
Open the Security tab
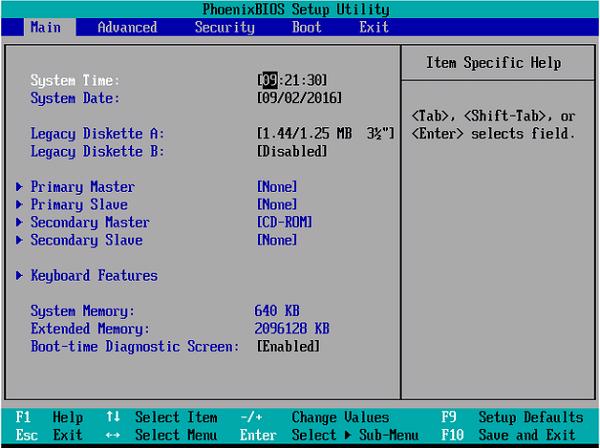pos(224,27)
